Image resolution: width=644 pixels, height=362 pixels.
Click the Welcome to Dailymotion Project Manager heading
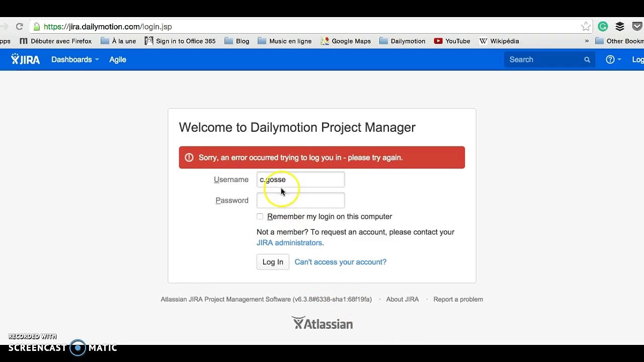coord(297,127)
